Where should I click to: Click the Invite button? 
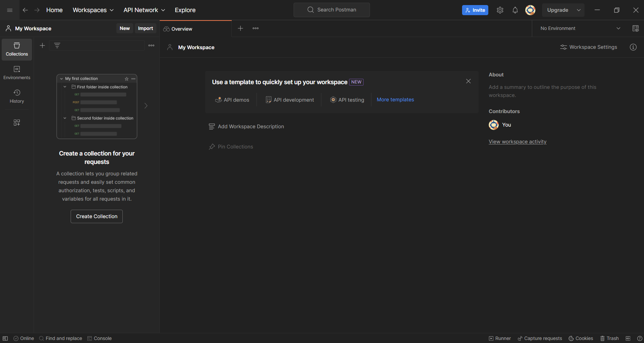coord(475,10)
